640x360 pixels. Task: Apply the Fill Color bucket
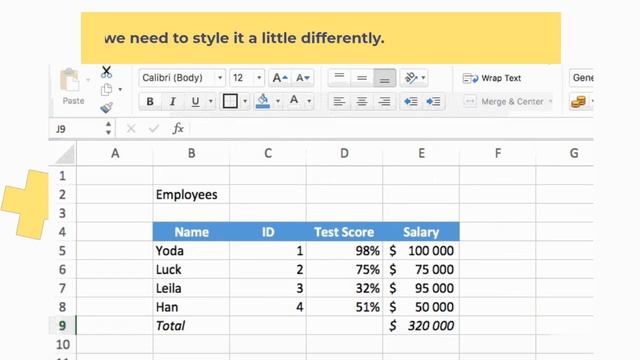(x=263, y=101)
